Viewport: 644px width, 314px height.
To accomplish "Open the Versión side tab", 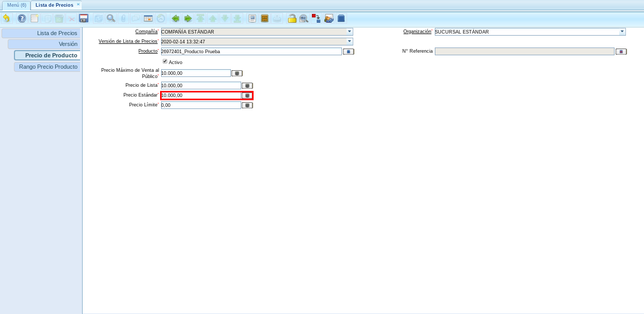I will pyautogui.click(x=44, y=44).
